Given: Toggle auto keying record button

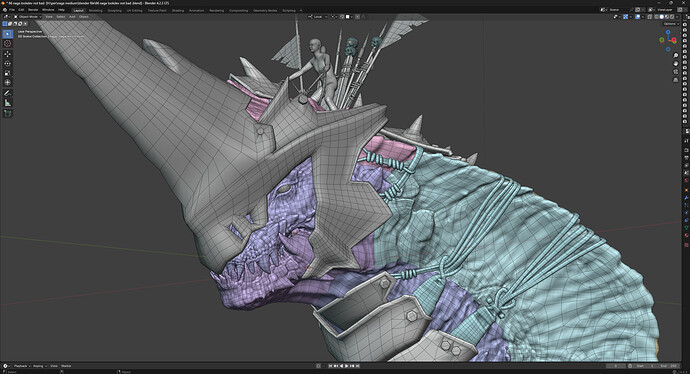Looking at the screenshot, I should (x=319, y=366).
